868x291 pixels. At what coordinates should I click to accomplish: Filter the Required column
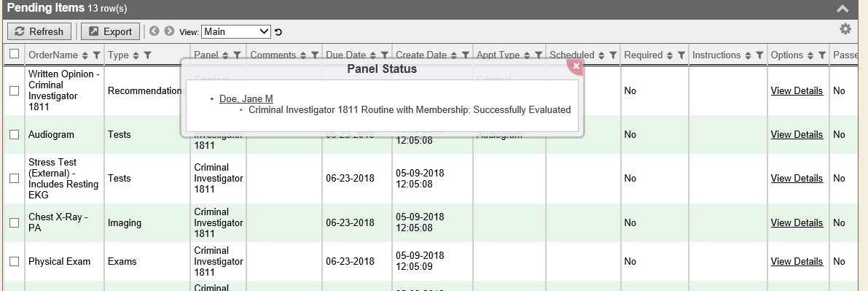pos(681,55)
